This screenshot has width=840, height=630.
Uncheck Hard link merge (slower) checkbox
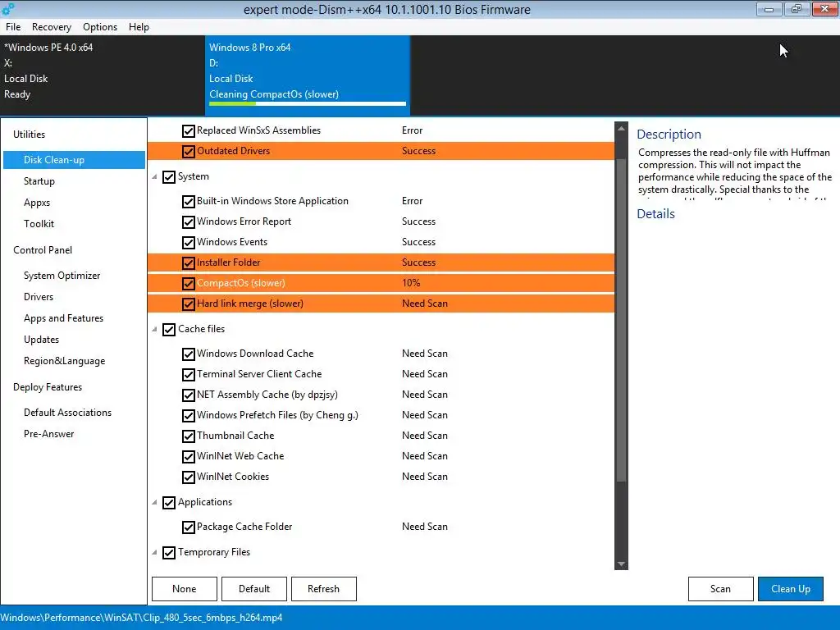click(x=188, y=304)
